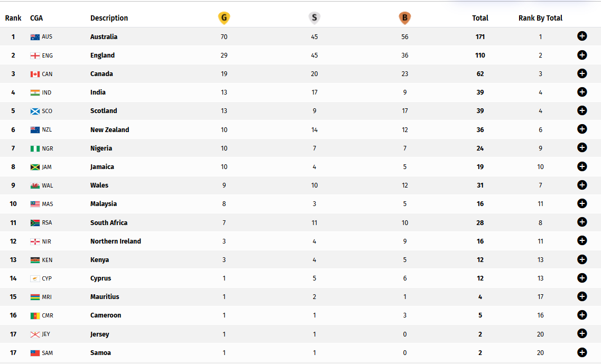Click the bronze medal B icon header
Screen dimensions: 601x364
pos(405,17)
